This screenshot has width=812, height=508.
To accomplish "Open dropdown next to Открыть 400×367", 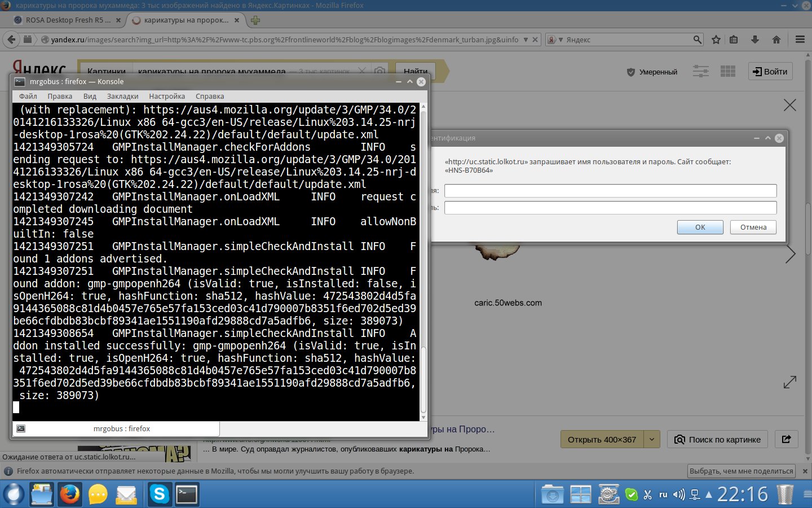I will tap(651, 439).
